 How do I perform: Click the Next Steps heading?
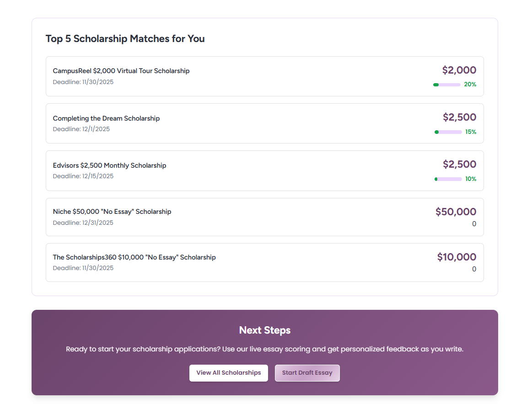pos(264,330)
